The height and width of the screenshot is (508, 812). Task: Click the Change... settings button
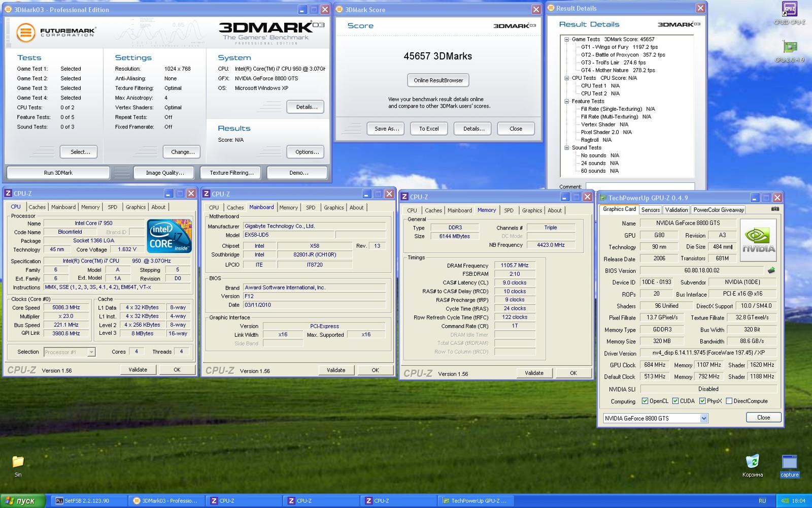182,152
